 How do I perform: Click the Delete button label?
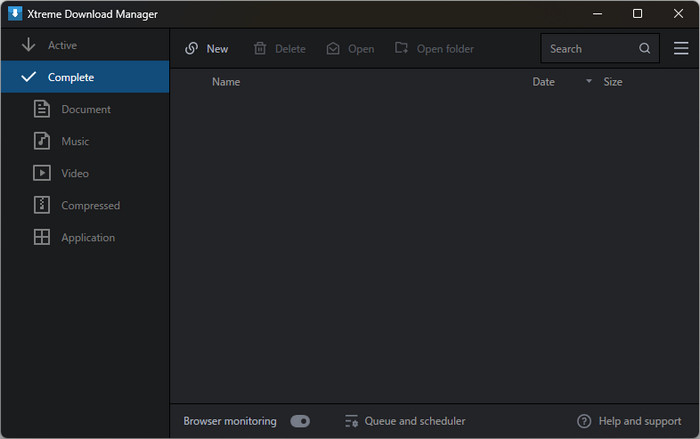[x=290, y=49]
